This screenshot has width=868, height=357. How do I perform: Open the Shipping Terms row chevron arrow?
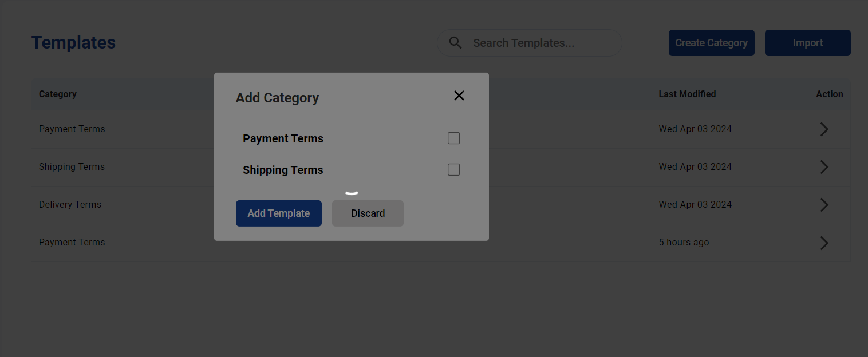[x=824, y=167]
